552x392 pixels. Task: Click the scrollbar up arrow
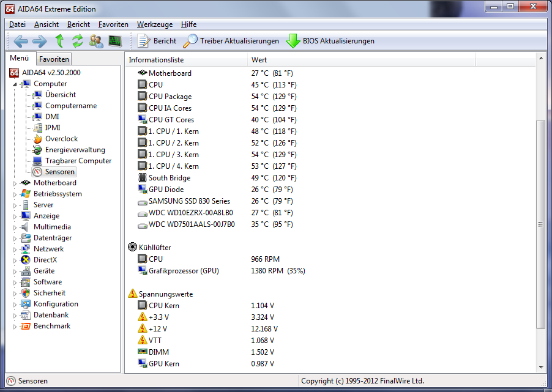tap(541, 57)
